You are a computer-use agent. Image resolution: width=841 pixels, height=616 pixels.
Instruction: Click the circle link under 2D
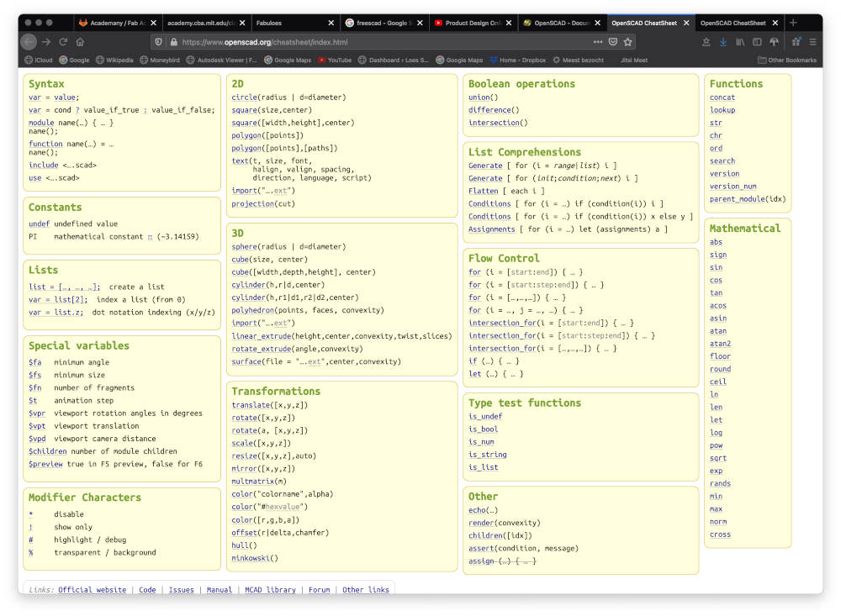point(244,97)
